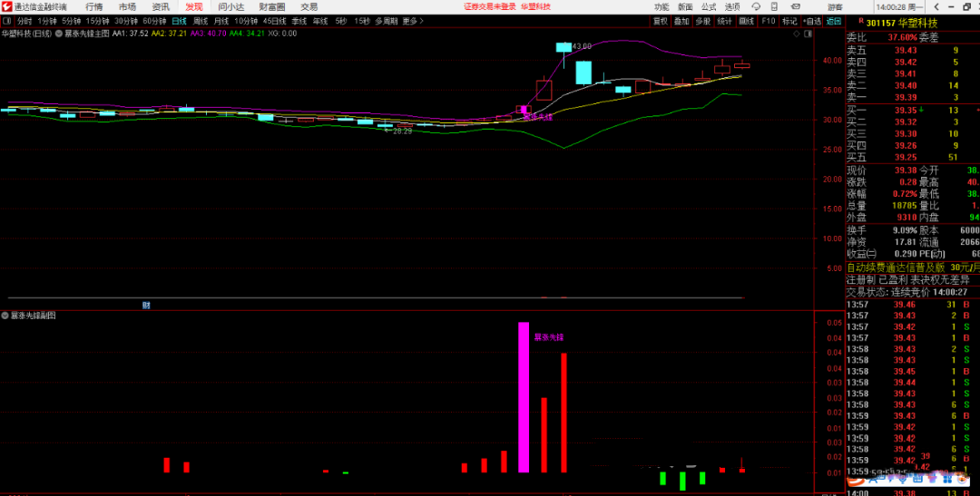The width and height of the screenshot is (980, 496).
Task: Switch to the 周线 period tab
Action: [200, 20]
